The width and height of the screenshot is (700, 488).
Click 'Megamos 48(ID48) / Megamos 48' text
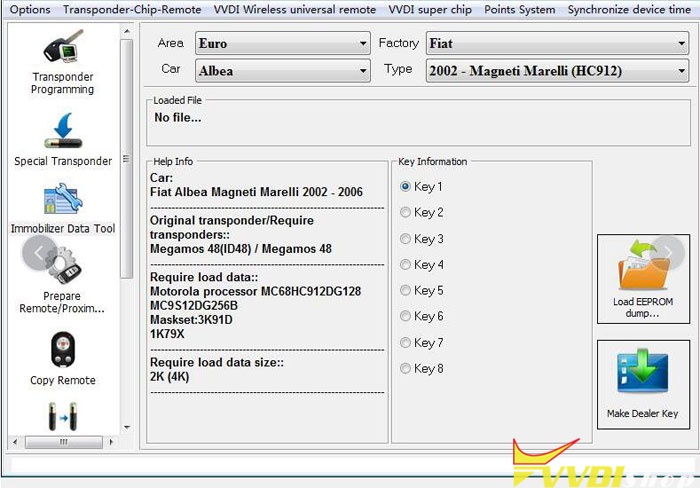tap(241, 249)
